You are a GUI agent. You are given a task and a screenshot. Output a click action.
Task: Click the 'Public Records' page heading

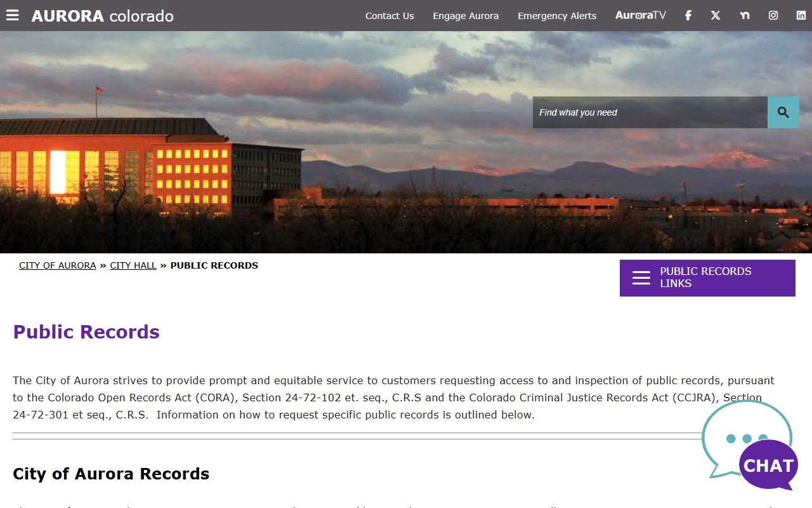pyautogui.click(x=86, y=332)
